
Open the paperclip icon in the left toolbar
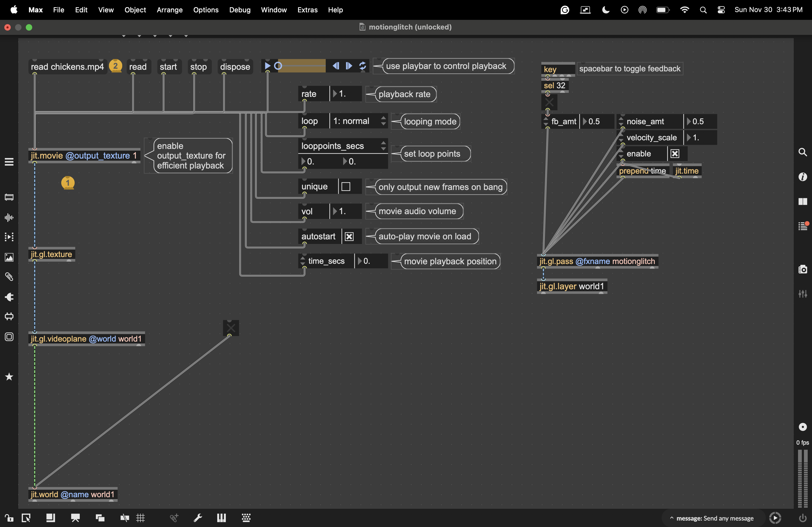[9, 277]
